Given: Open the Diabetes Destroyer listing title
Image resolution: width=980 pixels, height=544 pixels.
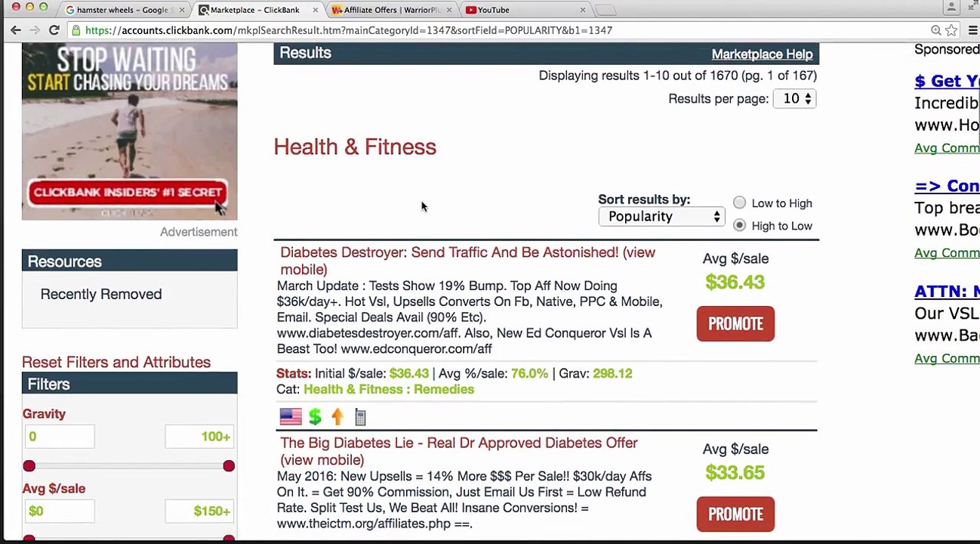Looking at the screenshot, I should tap(467, 261).
